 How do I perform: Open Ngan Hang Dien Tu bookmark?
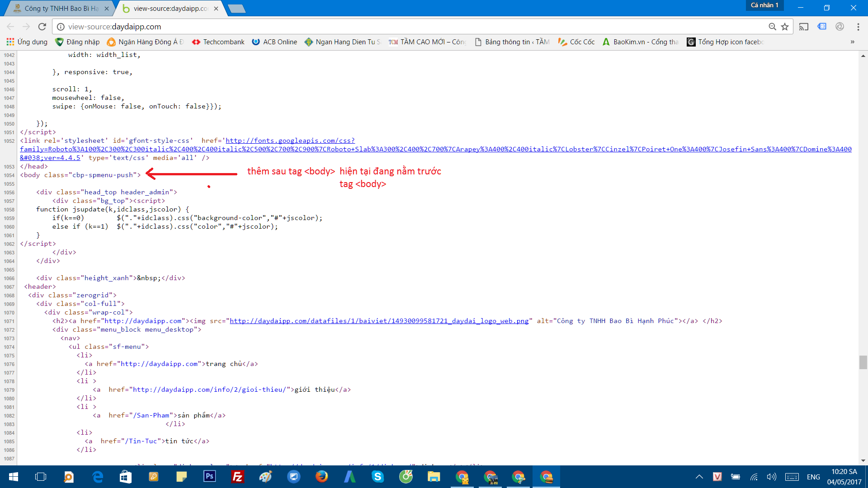[343, 42]
